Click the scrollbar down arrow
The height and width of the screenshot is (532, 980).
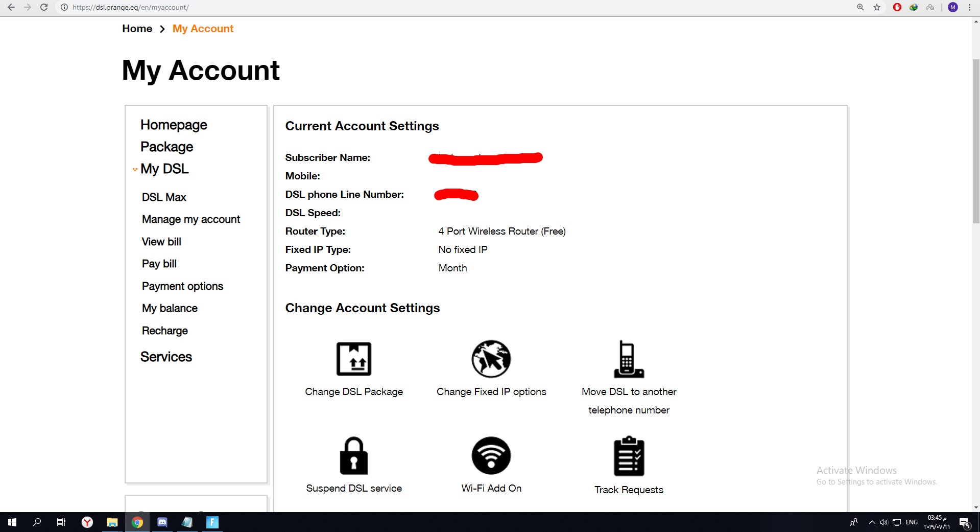click(976, 507)
